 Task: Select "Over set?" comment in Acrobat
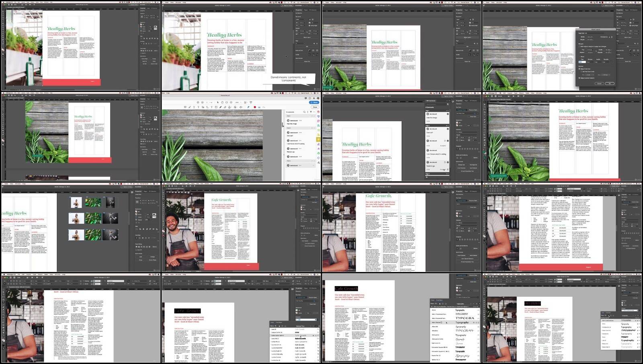[x=300, y=133]
